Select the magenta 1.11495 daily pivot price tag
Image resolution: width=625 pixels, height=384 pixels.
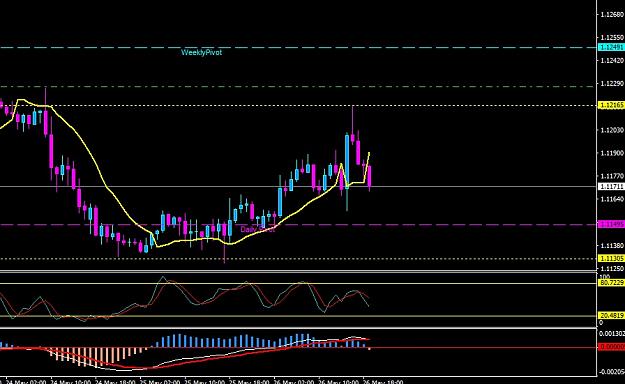(611, 224)
